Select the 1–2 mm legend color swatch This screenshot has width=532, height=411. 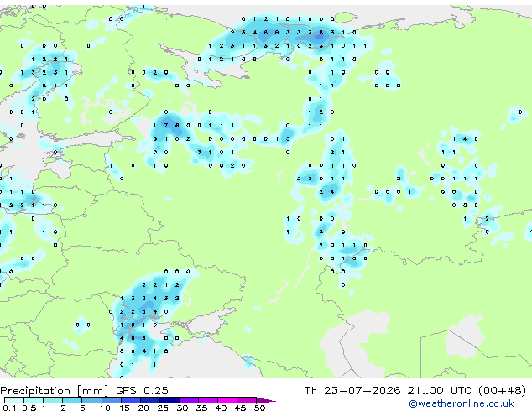(53, 400)
